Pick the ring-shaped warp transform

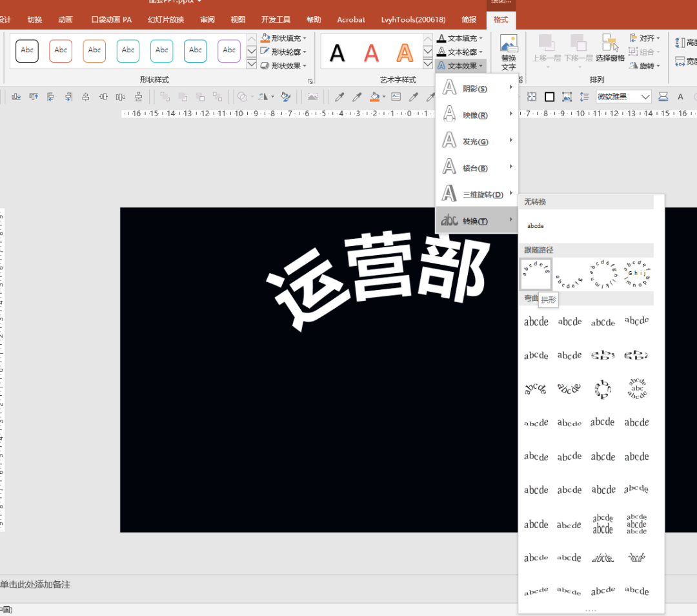point(603,389)
